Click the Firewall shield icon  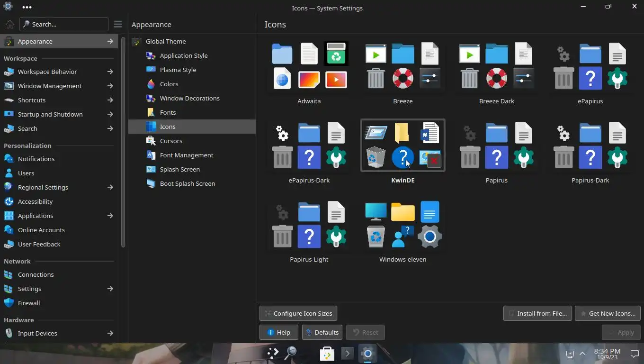point(9,303)
